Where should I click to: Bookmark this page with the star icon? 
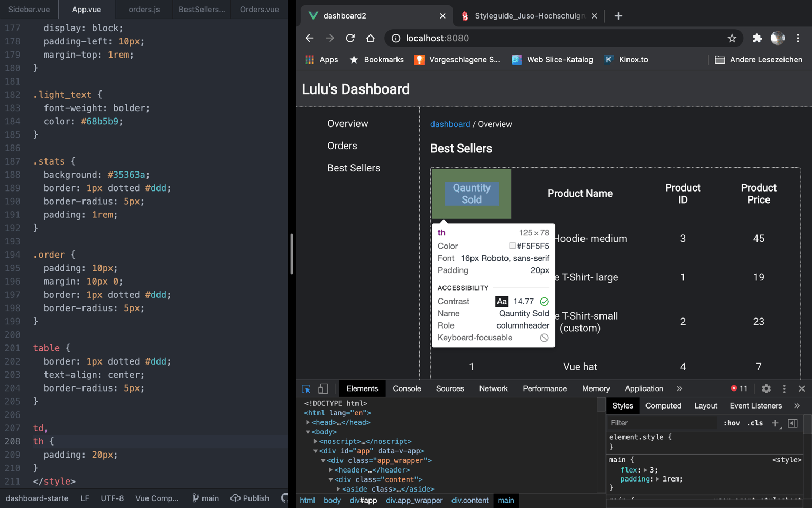pyautogui.click(x=732, y=38)
